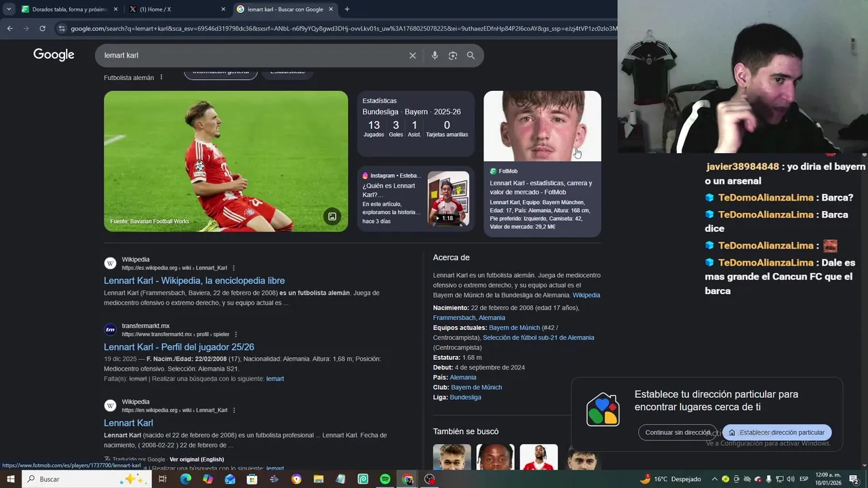Open more options next to Futbolista alemán

click(x=161, y=77)
